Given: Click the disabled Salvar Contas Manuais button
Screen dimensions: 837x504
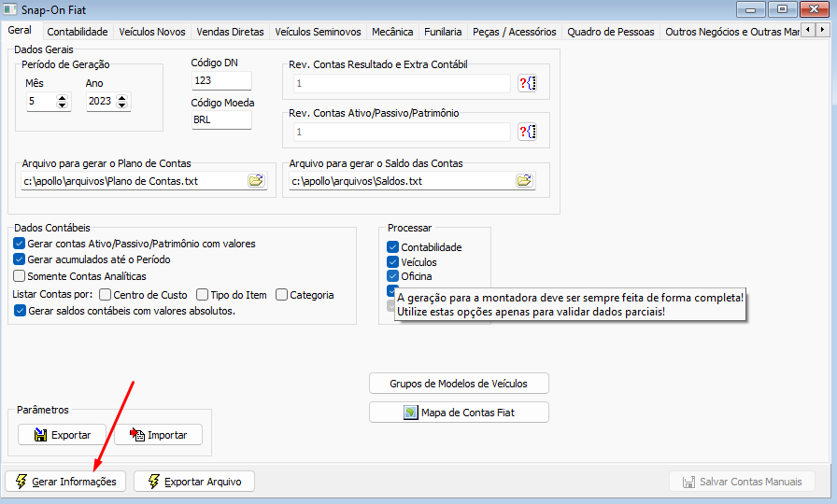Looking at the screenshot, I should coord(743,482).
